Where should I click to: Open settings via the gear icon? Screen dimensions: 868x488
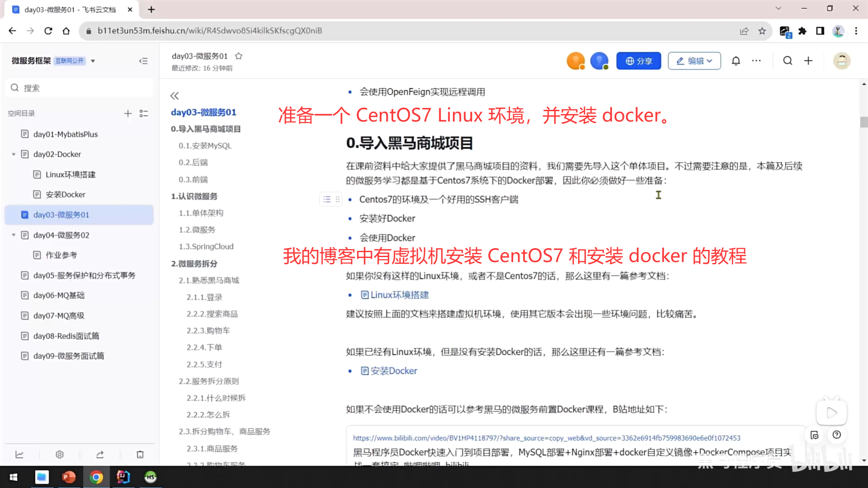pyautogui.click(x=60, y=455)
